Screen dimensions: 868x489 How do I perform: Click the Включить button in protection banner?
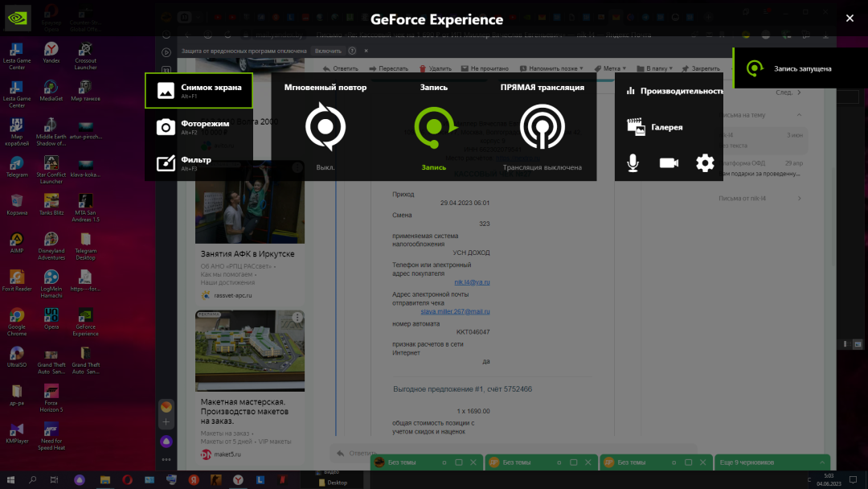pyautogui.click(x=328, y=51)
